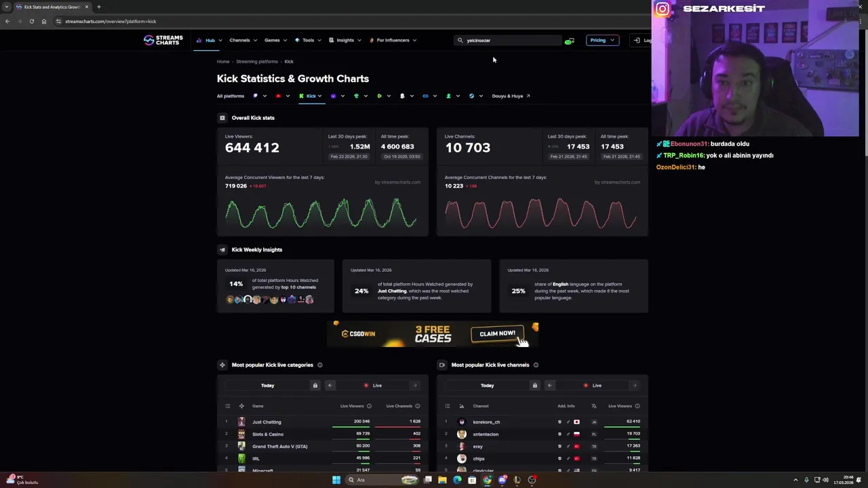Click the lock icon in channels Today selector

point(534,385)
